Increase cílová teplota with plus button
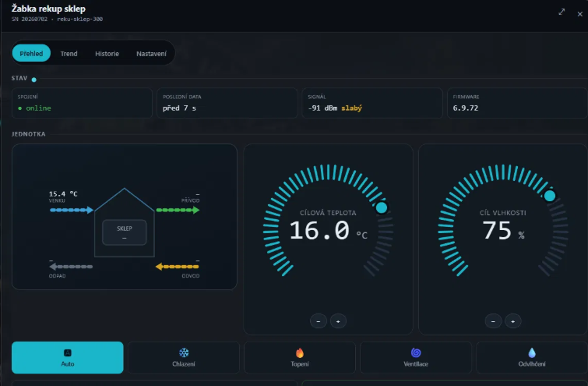Viewport: 588px width, 386px height. click(338, 321)
